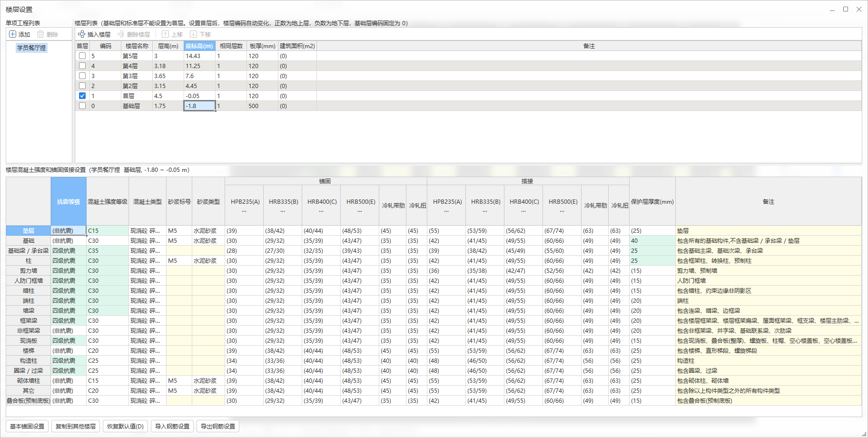This screenshot has height=438, width=868.
Task: Click the -1.8 底标高 input cell
Action: coord(199,106)
